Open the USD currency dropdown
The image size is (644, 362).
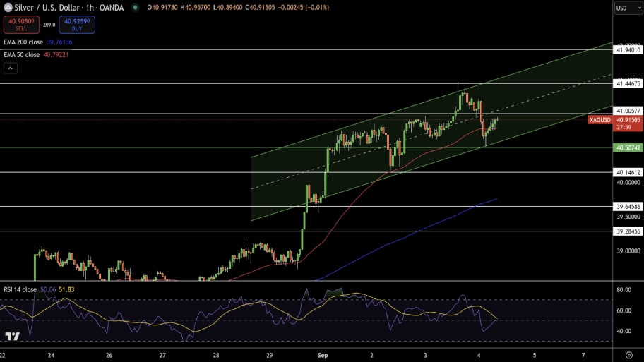(627, 8)
